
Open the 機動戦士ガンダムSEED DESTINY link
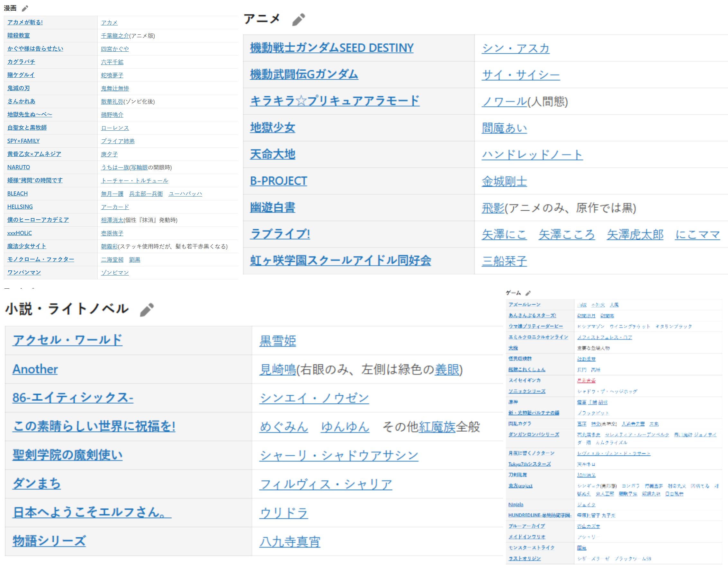coord(331,48)
